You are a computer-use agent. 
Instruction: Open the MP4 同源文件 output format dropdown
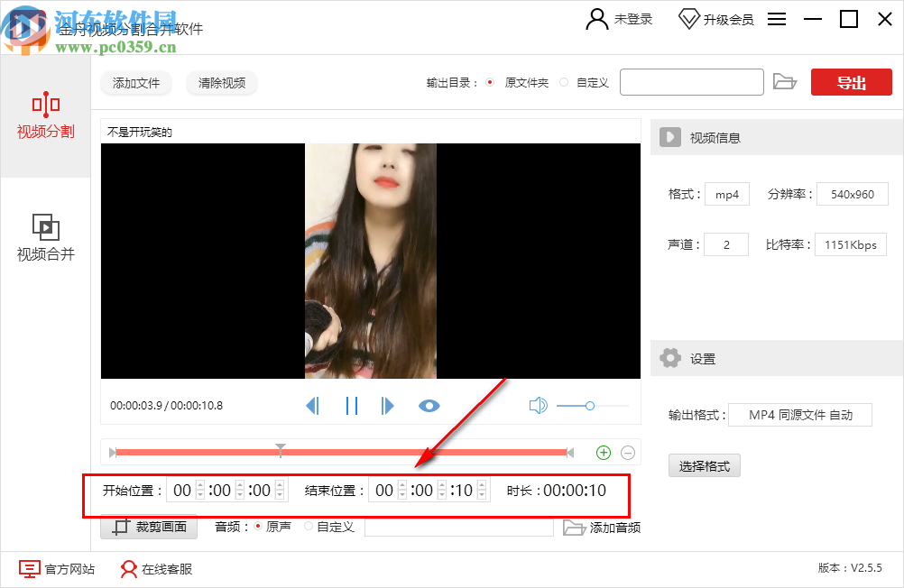point(799,415)
